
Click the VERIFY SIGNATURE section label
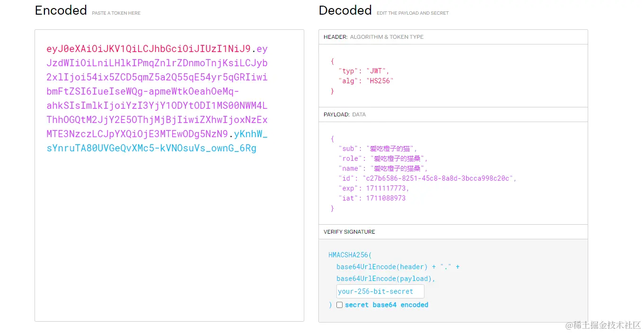pos(349,232)
